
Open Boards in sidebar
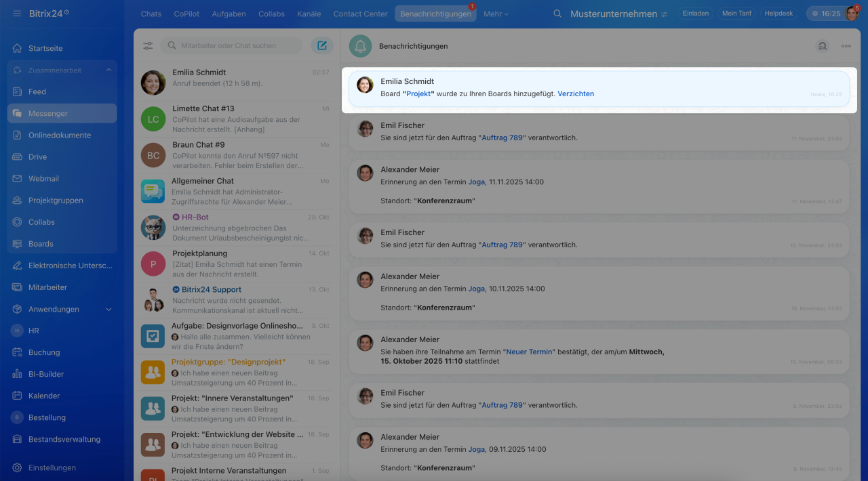(62, 244)
